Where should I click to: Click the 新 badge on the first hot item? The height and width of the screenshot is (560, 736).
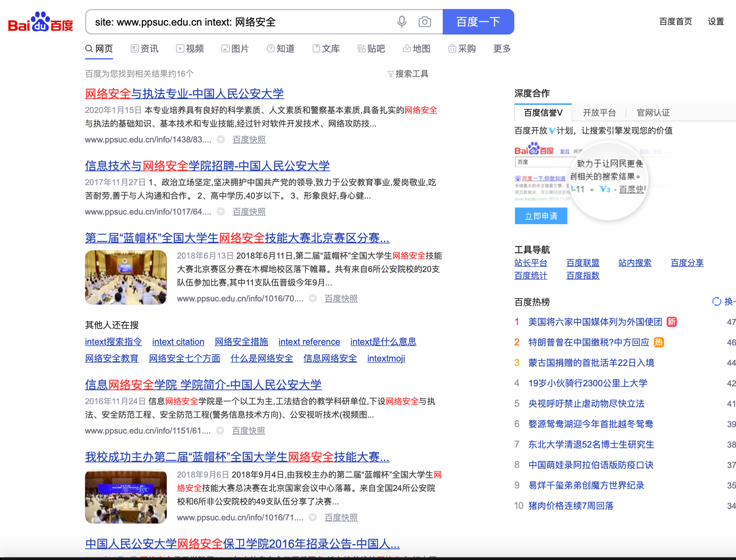pos(672,322)
